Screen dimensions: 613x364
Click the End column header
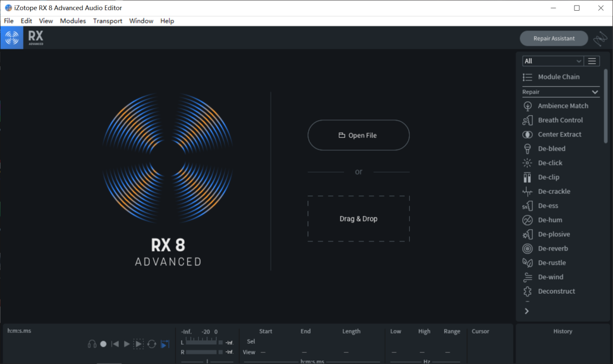(x=306, y=331)
